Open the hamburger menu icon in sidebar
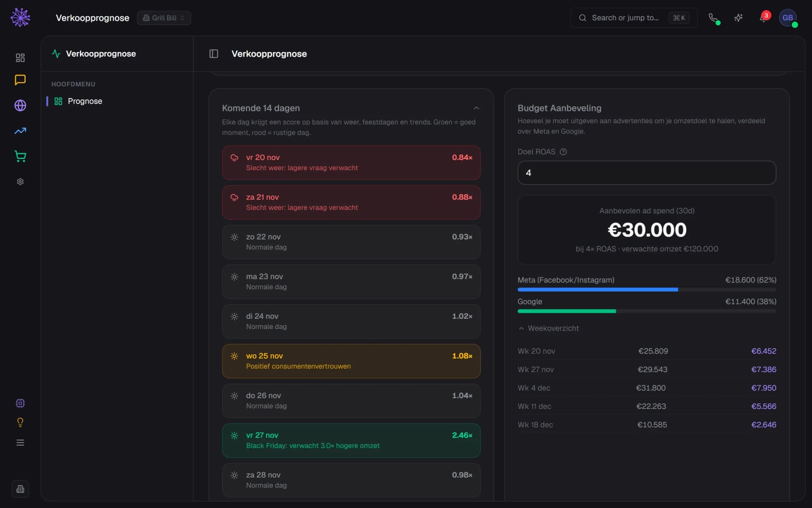The image size is (812, 508). pos(20,443)
